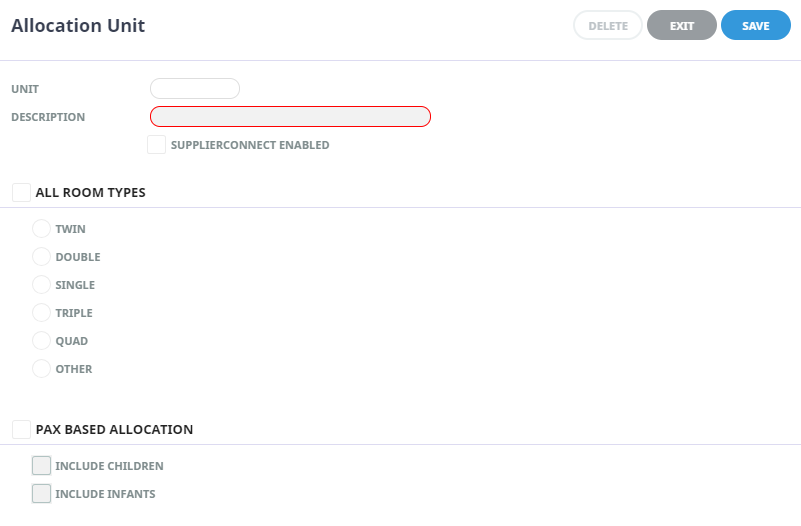Select the Twin room type option

click(x=41, y=229)
